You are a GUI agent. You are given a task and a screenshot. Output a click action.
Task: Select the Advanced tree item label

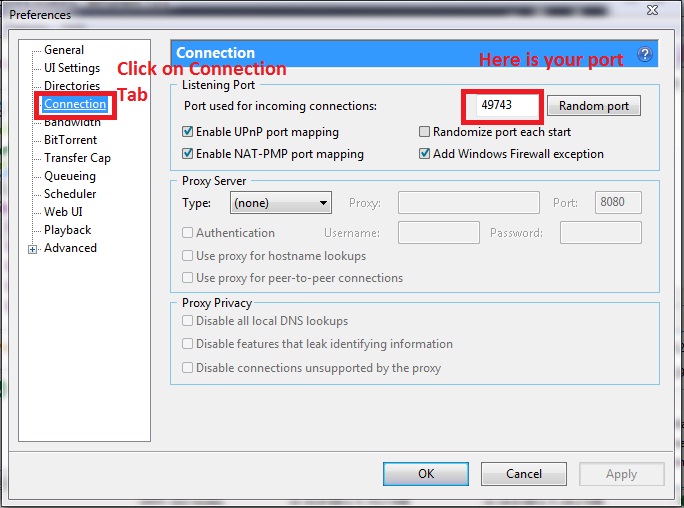coord(70,248)
